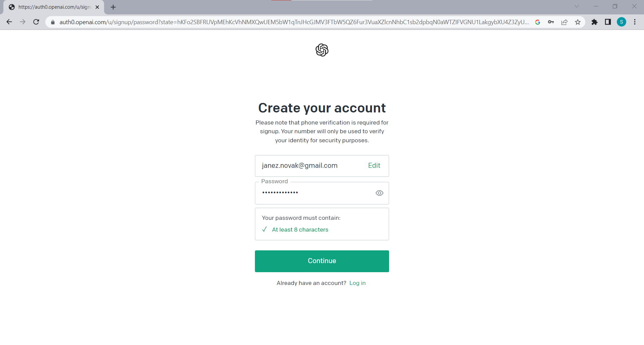Bookmark this page with the star icon
644x345 pixels.
tap(578, 22)
